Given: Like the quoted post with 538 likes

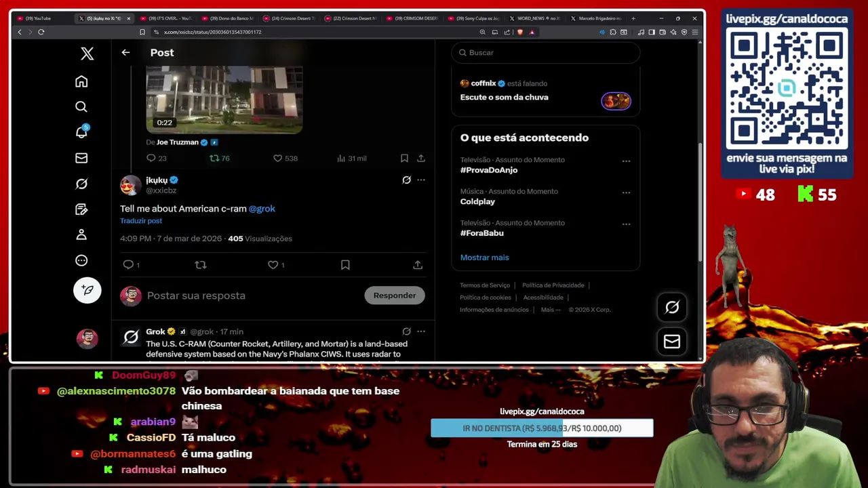Looking at the screenshot, I should pyautogui.click(x=285, y=158).
